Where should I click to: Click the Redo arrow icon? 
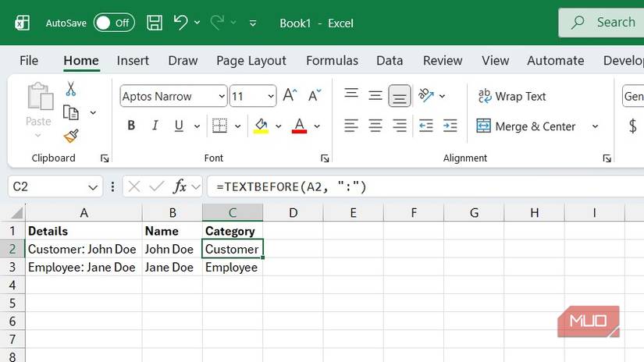[x=217, y=22]
